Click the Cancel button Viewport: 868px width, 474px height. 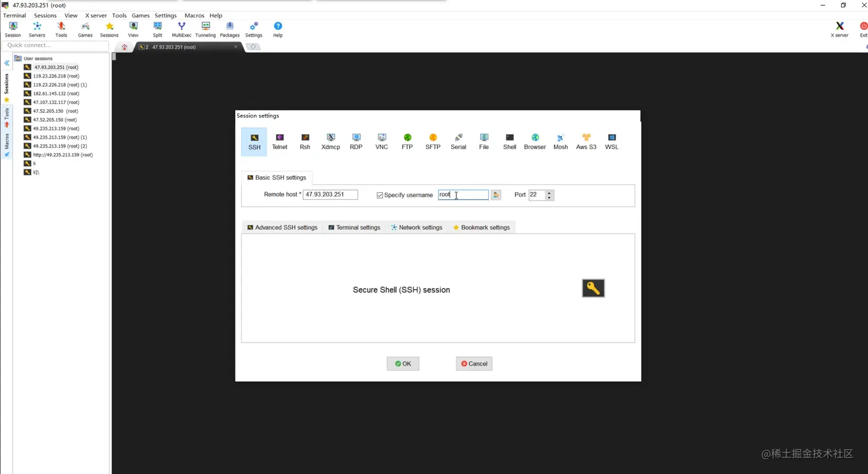tap(474, 364)
